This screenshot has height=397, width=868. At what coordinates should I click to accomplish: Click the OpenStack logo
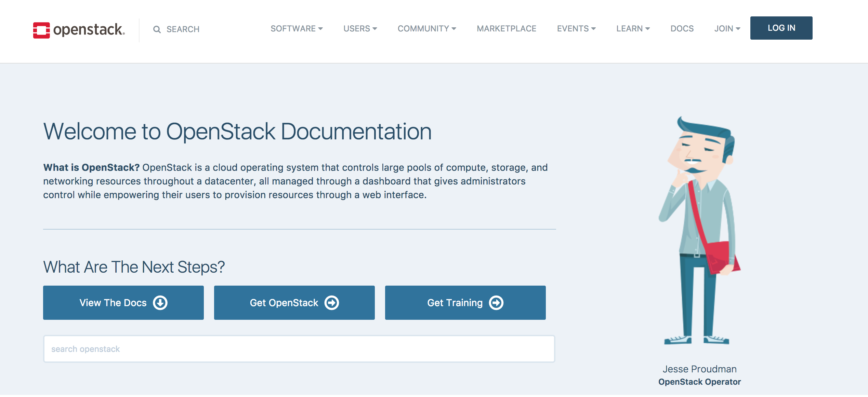tap(79, 30)
